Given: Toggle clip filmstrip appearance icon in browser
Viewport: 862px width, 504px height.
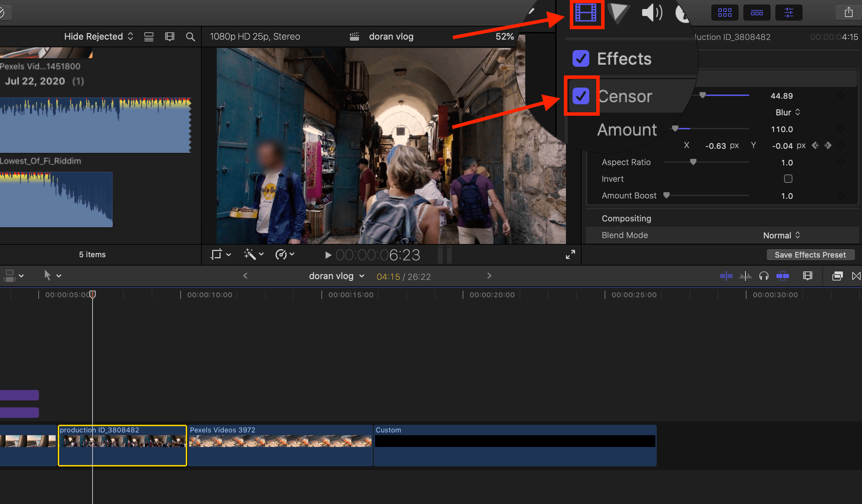Looking at the screenshot, I should pos(169,37).
